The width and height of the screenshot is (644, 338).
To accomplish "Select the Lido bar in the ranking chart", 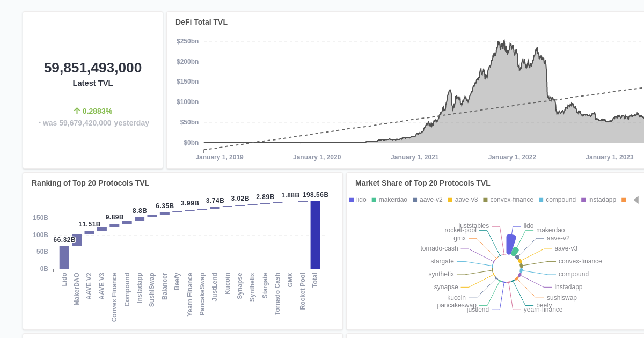I will [64, 258].
